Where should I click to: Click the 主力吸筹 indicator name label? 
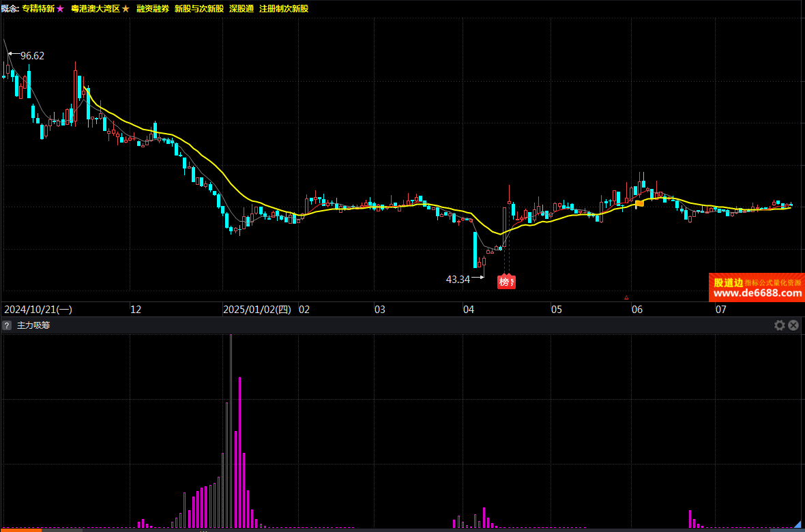coord(33,326)
